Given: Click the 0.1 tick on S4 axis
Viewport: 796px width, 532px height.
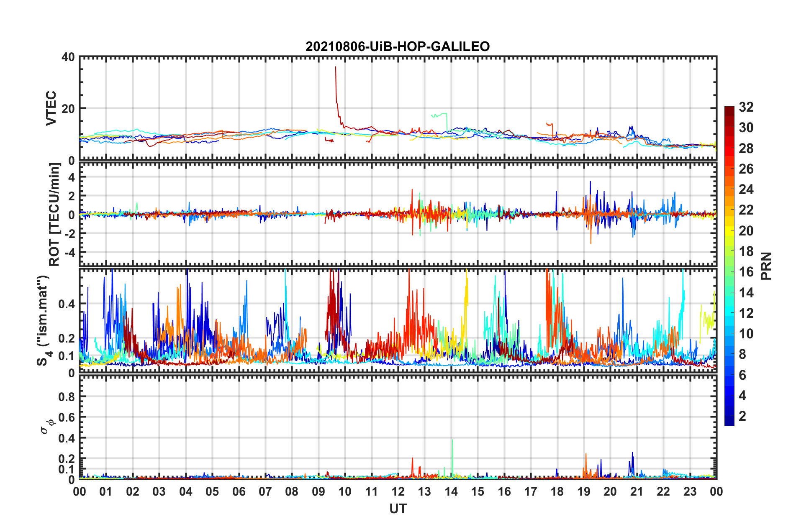Looking at the screenshot, I should (67, 356).
